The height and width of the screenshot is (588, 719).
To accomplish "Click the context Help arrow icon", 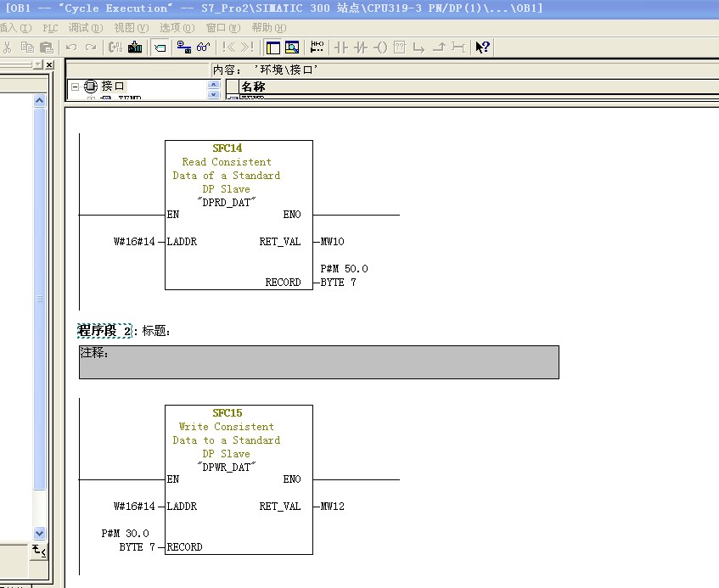I will pyautogui.click(x=482, y=48).
